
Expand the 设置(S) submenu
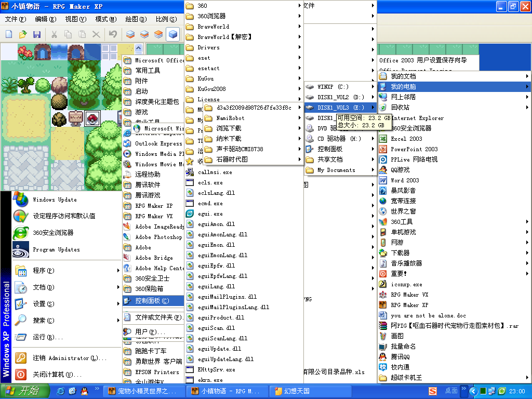[67, 303]
